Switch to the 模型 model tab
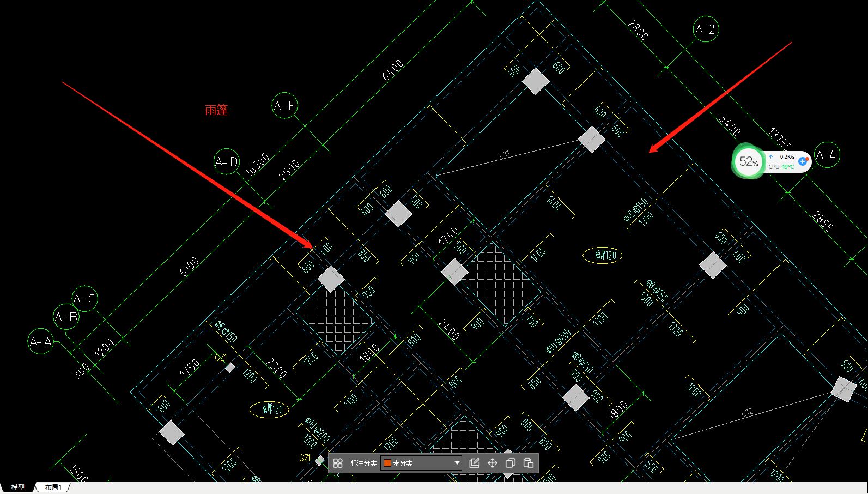Image resolution: width=868 pixels, height=494 pixels. coord(18,487)
